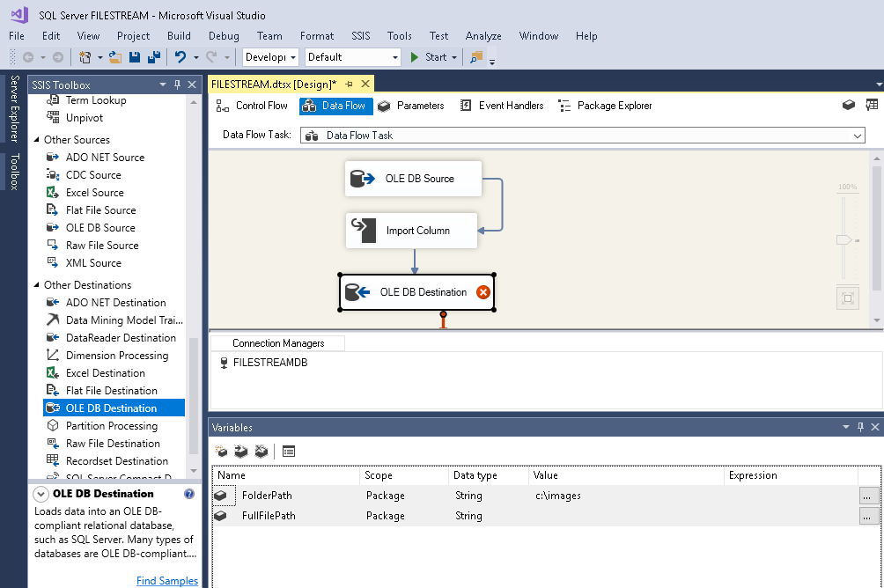Collapse the OLE DB Destination description panel
This screenshot has width=884, height=588.
[41, 495]
